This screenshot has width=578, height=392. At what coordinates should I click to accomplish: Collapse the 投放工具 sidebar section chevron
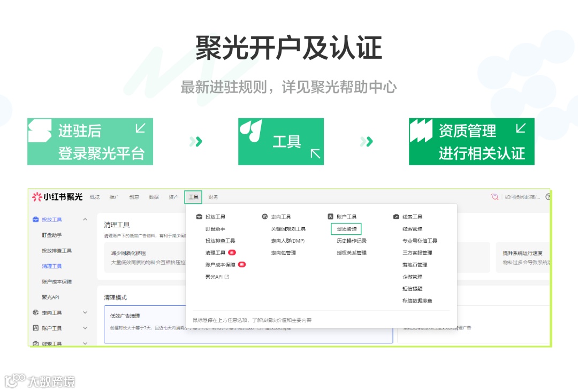pos(85,220)
